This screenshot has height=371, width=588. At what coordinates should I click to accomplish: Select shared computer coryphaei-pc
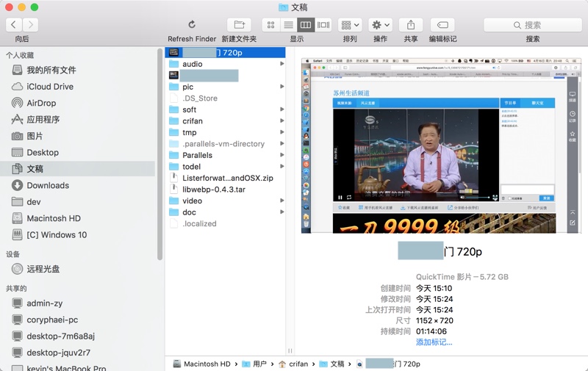tap(52, 320)
